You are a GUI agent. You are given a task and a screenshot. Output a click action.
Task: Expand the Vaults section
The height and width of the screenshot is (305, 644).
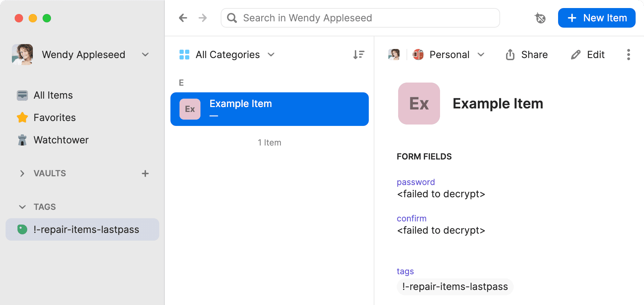22,173
